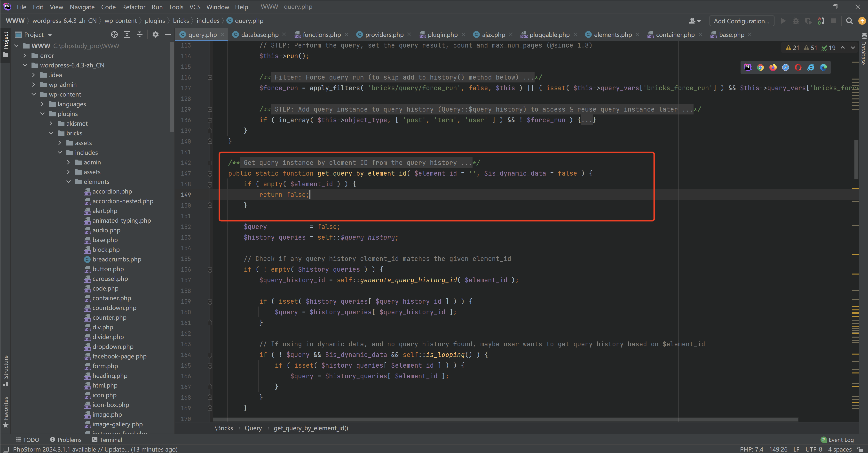The width and height of the screenshot is (868, 453).
Task: Open preview in Safari browser icon
Action: coord(785,67)
